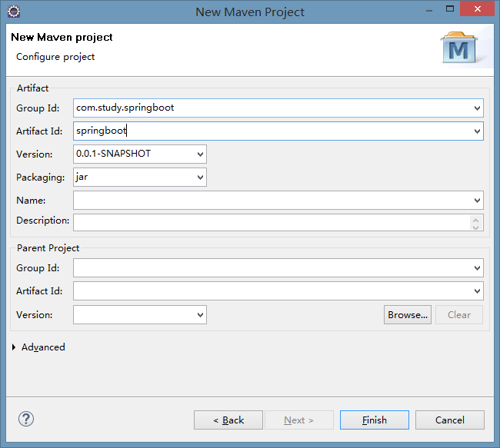Open Parent Project Version dropdown
Image resolution: width=500 pixels, height=448 pixels.
coord(200,315)
